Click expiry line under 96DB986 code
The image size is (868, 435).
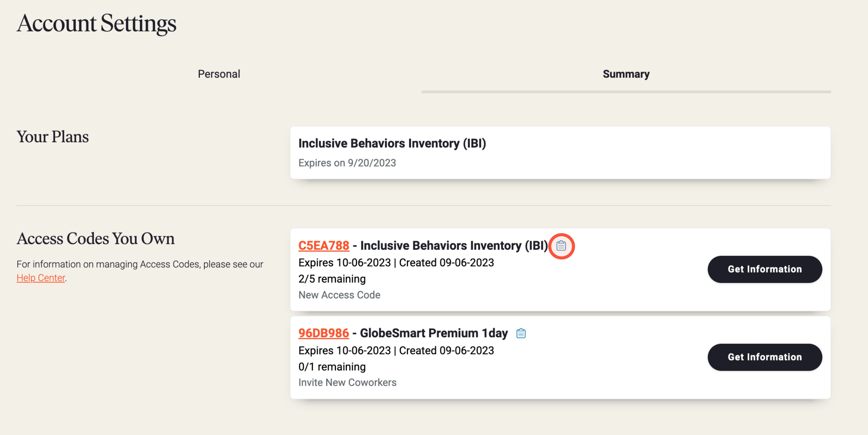(x=396, y=351)
